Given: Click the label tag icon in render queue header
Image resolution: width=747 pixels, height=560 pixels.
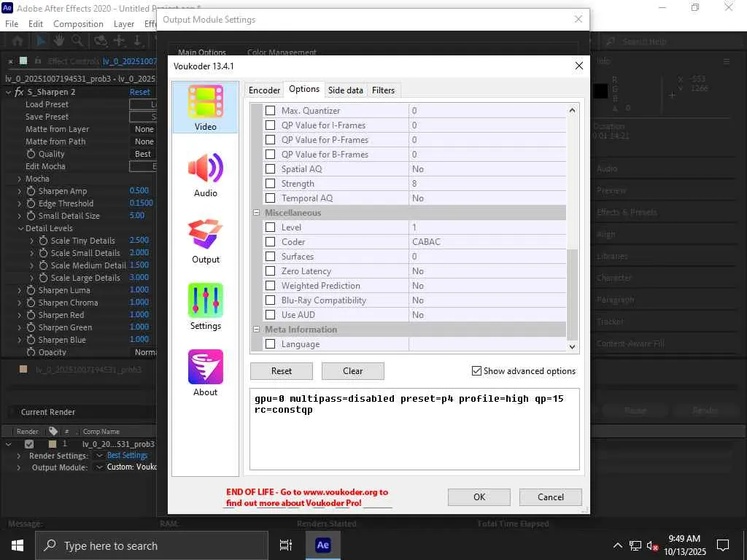Looking at the screenshot, I should [x=53, y=431].
